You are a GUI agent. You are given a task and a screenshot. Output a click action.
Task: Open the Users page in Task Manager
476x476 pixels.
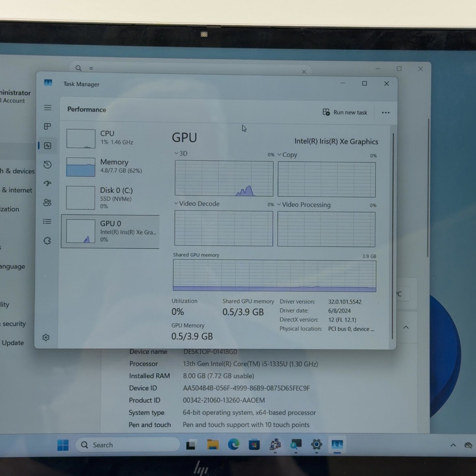47,203
